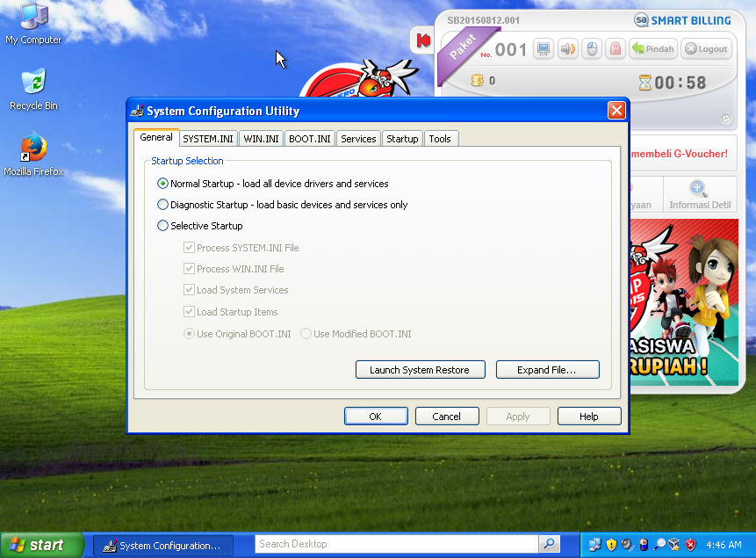Click the speaker volume icon in Smart Billing
This screenshot has height=558, width=756.
coord(568,48)
